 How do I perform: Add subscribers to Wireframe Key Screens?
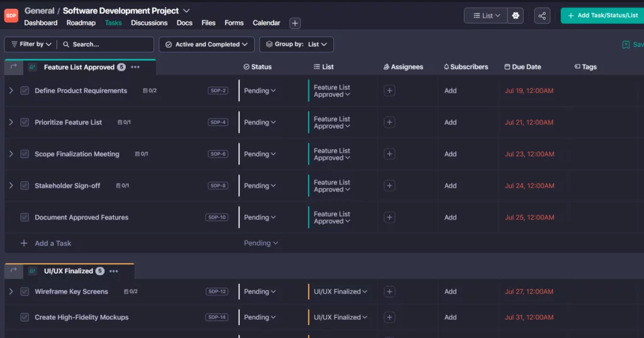click(x=450, y=291)
